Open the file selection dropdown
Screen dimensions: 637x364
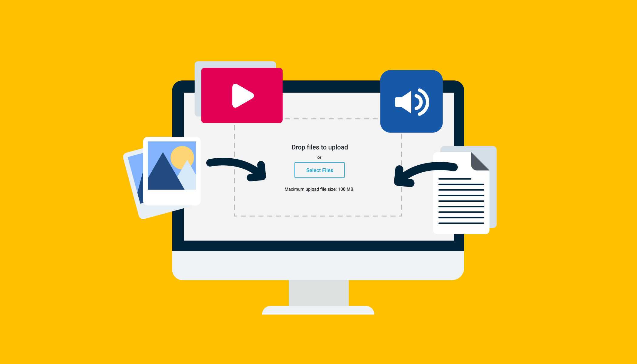319,170
